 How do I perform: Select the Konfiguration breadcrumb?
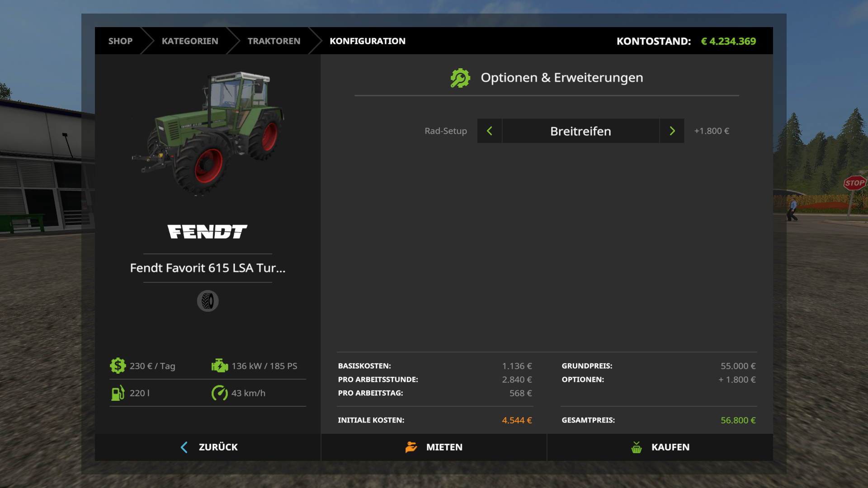(367, 41)
